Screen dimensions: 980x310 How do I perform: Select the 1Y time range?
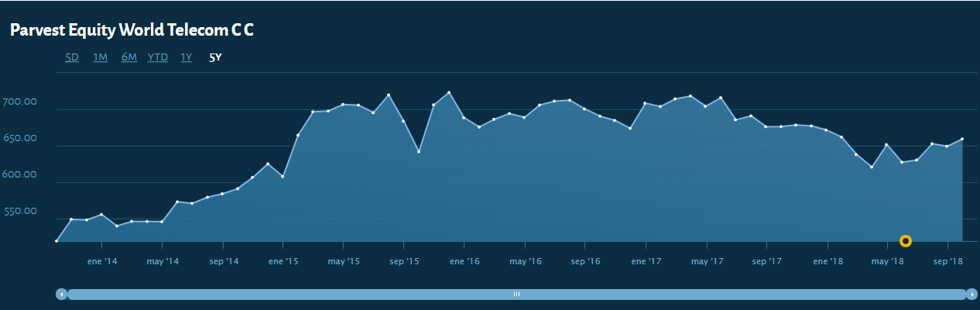[187, 57]
